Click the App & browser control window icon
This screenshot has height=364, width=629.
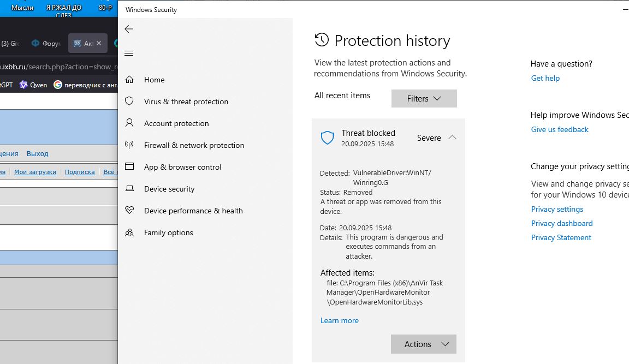(x=129, y=167)
